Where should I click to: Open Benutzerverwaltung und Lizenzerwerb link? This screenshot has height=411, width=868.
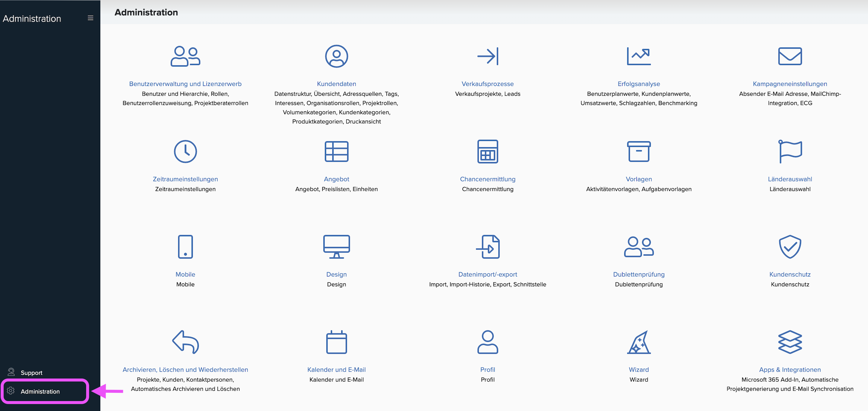click(185, 84)
